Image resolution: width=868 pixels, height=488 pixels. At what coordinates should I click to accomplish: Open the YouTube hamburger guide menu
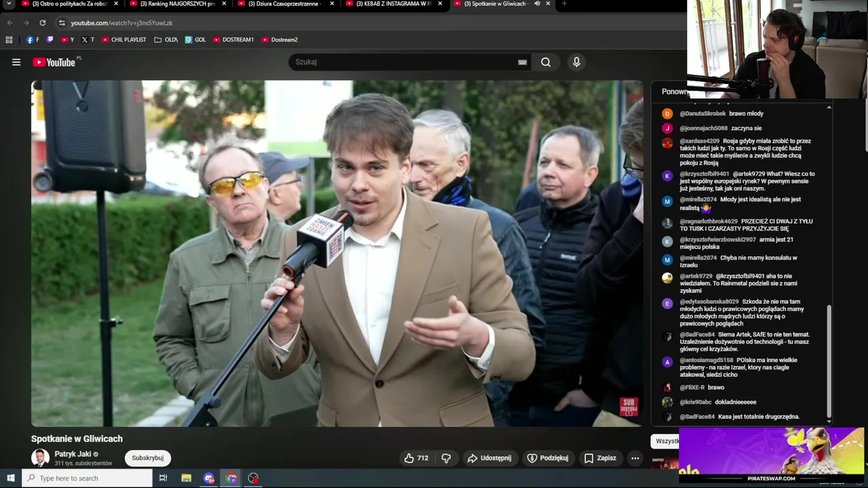pos(16,62)
